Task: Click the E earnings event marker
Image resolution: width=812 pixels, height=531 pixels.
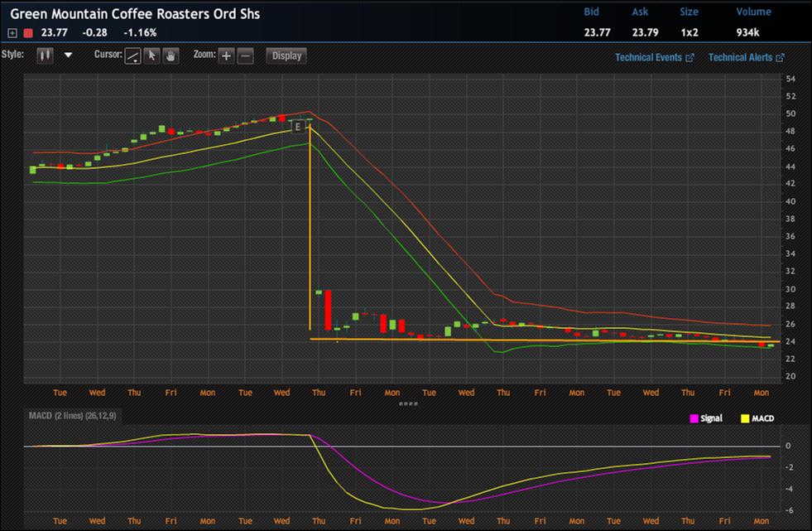Action: (x=298, y=127)
